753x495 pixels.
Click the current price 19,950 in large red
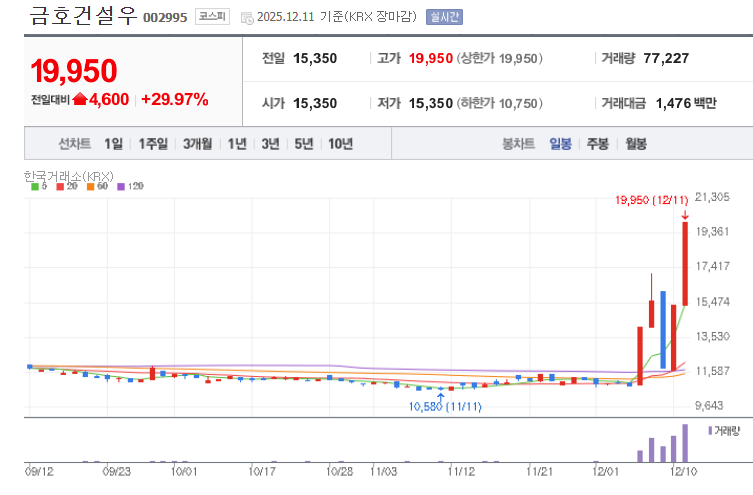(x=74, y=71)
